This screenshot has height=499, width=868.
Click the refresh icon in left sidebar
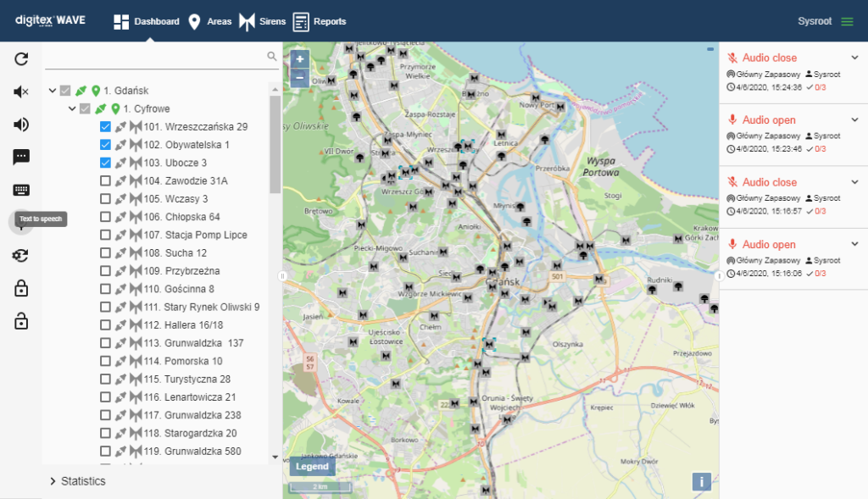[x=21, y=59]
